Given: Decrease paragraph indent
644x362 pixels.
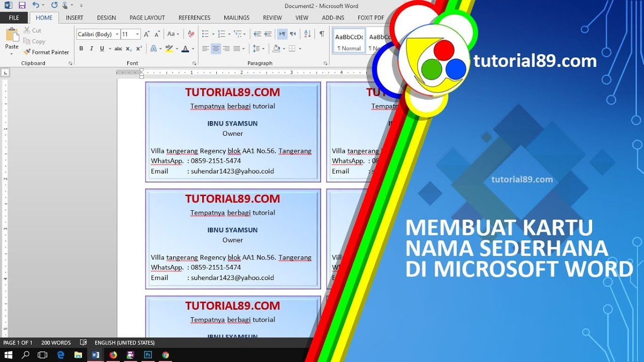Looking at the screenshot, I should click(x=257, y=34).
